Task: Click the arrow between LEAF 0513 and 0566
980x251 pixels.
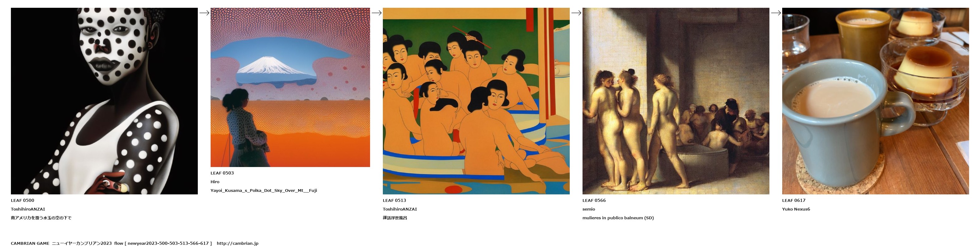Action: coord(576,13)
